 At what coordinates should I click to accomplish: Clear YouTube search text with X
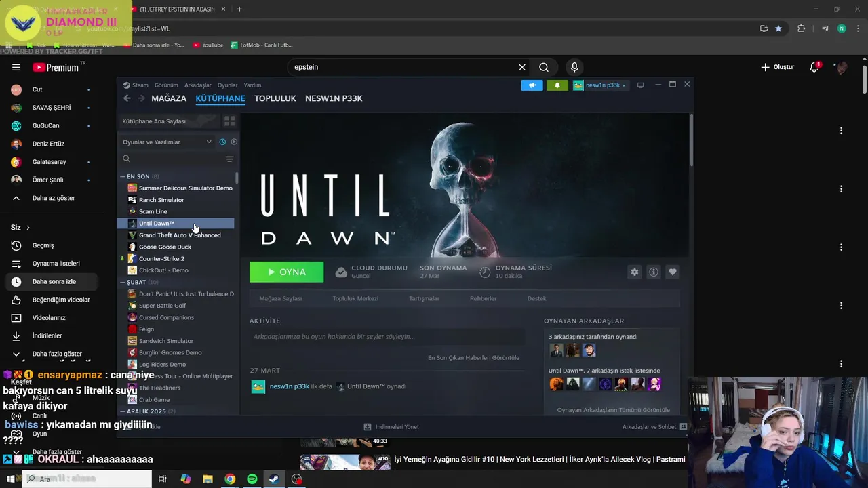[522, 67]
